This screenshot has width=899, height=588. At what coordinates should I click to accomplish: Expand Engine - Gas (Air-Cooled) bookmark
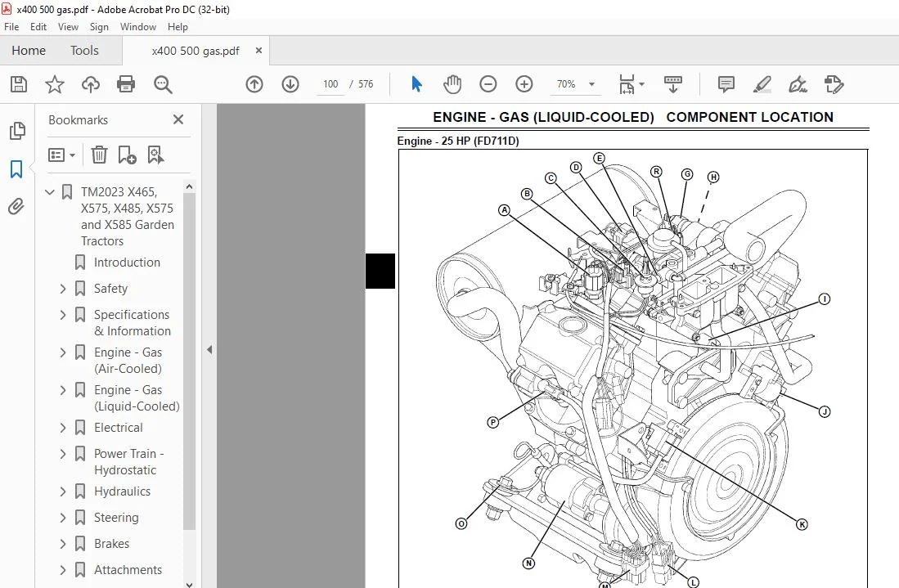click(63, 352)
